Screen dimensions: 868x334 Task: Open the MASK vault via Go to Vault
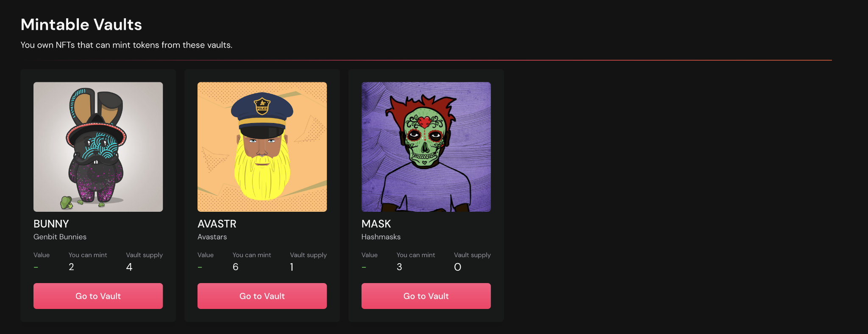click(426, 296)
